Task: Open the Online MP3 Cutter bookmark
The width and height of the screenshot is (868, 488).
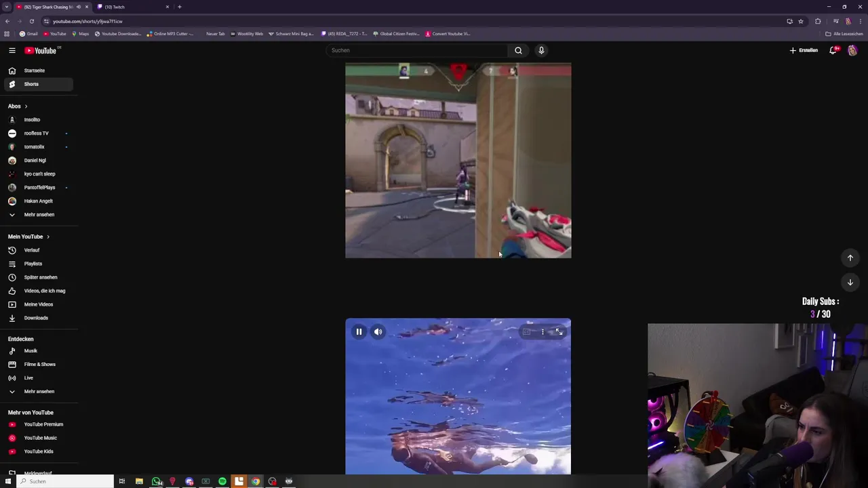Action: [x=170, y=34]
